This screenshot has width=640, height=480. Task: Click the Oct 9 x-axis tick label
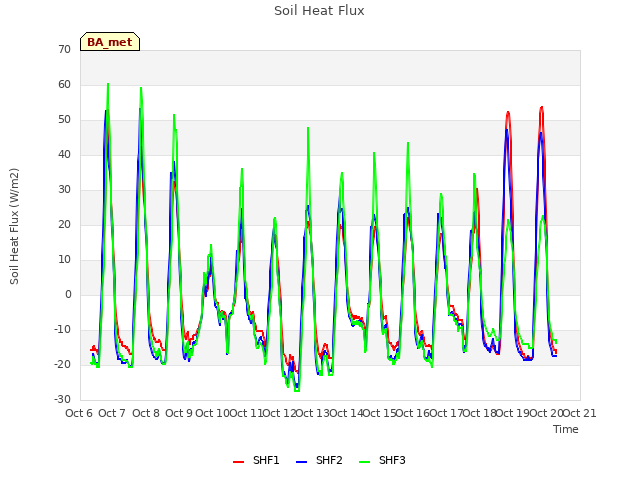click(179, 413)
